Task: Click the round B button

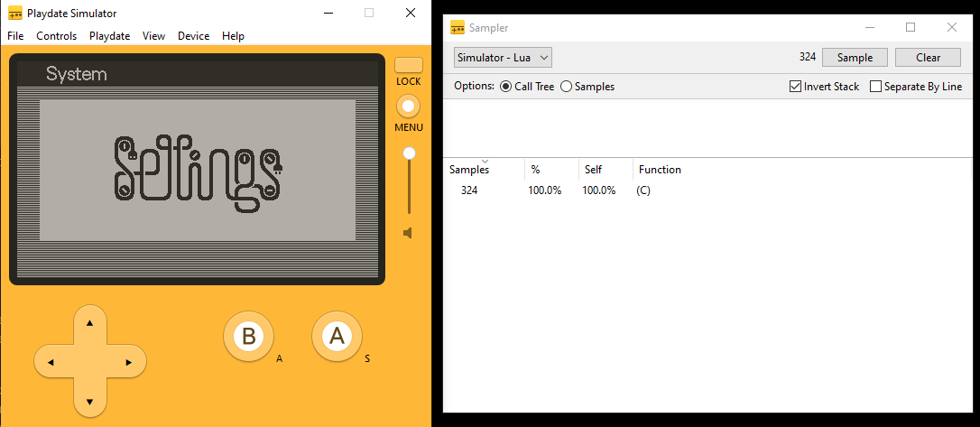Action: [x=249, y=337]
